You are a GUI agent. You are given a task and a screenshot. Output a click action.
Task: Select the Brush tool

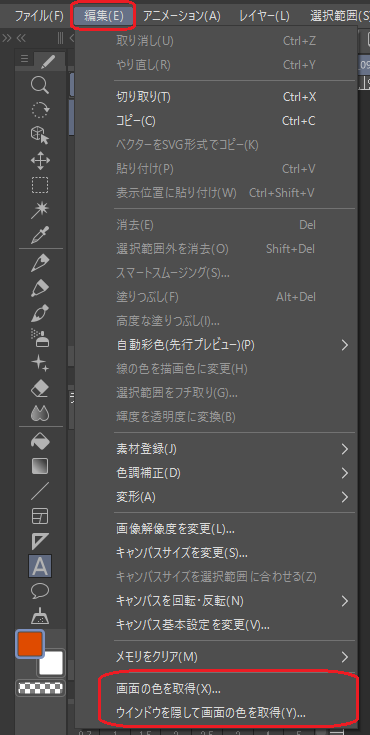tap(40, 313)
